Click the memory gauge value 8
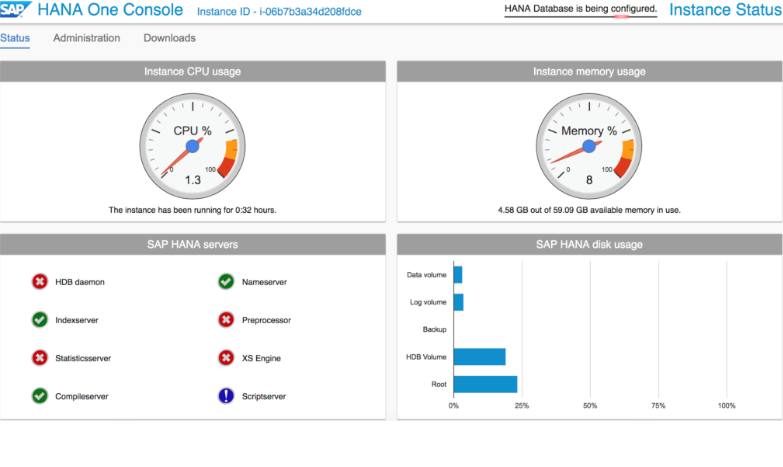This screenshot has width=783, height=467. [589, 180]
